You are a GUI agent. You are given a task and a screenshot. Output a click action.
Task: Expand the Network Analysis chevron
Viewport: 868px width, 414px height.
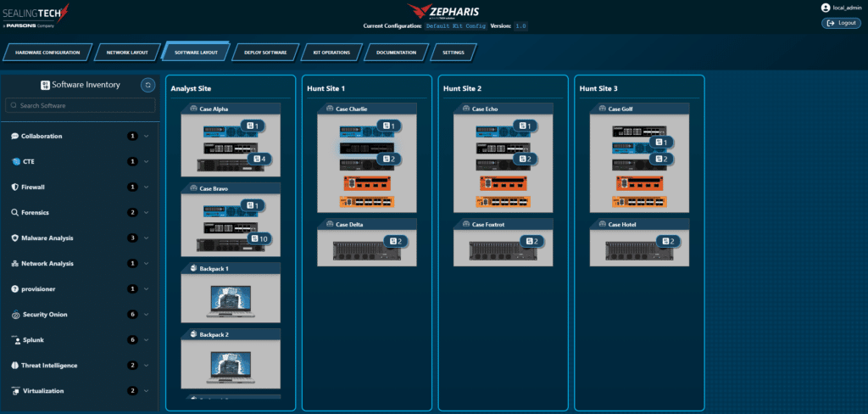click(x=146, y=264)
